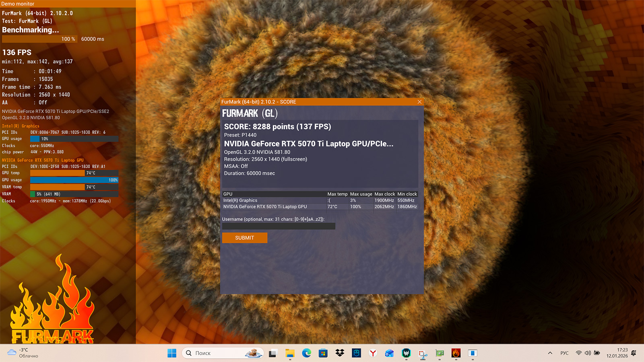Screen dimensions: 644x362
Task: Open Dropbox from the taskbar
Action: pyautogui.click(x=340, y=353)
